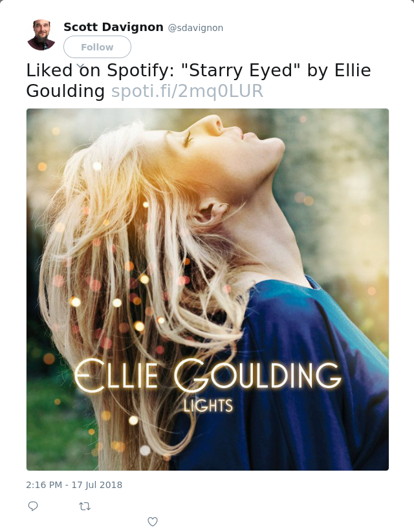Image resolution: width=414 pixels, height=532 pixels.
Task: Open the 2:16 PM - 17 Jul 2018 timestamp
Action: click(74, 485)
